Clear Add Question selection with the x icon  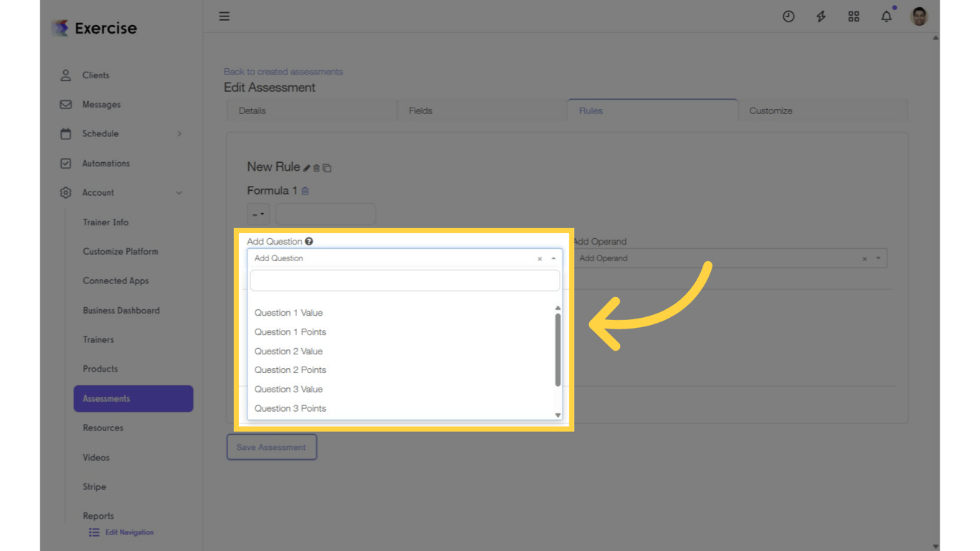click(540, 258)
